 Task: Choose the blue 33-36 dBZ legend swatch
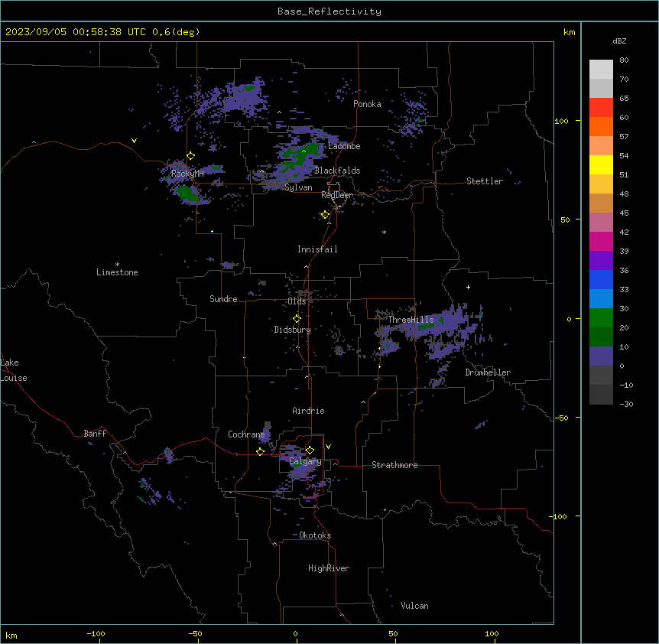click(601, 279)
